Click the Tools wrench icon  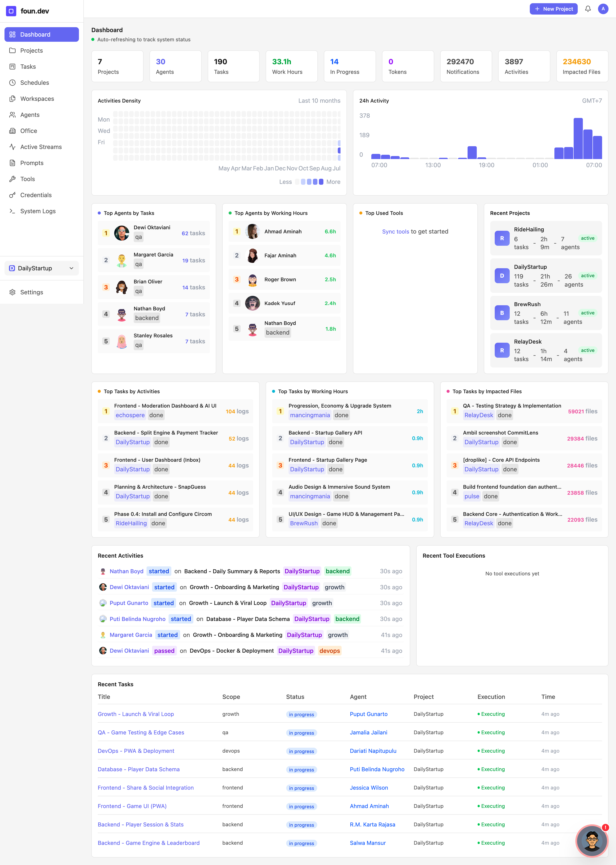tap(13, 179)
